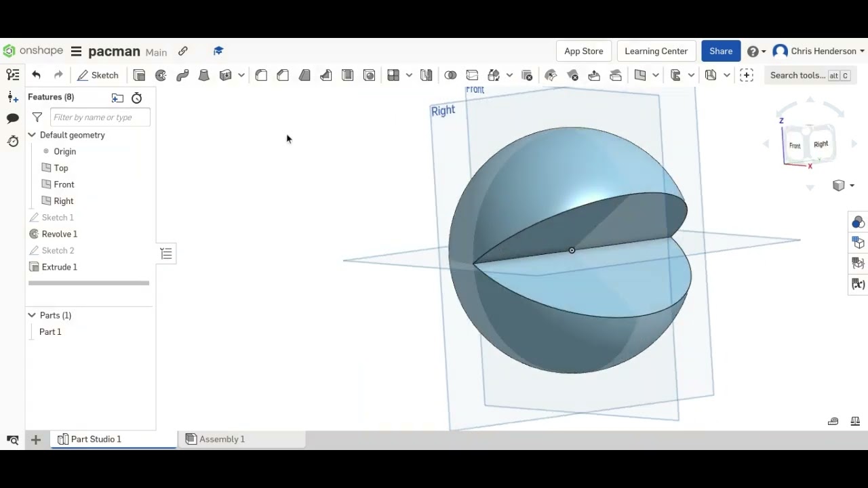Image resolution: width=868 pixels, height=488 pixels.
Task: Click the mass properties scale icon
Action: click(855, 421)
